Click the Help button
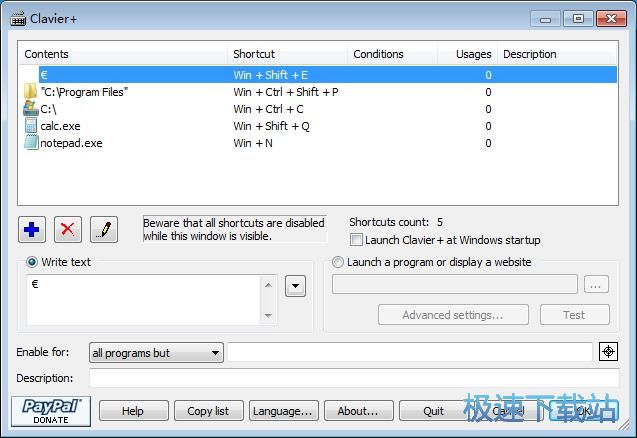637x438 pixels. click(x=133, y=411)
